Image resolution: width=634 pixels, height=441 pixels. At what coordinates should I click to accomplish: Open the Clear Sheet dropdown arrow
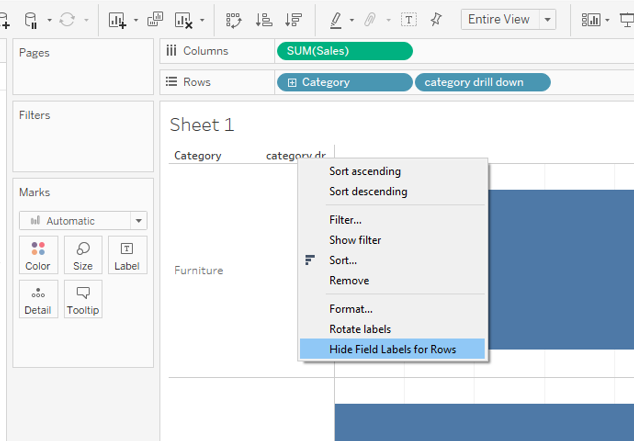[x=202, y=20]
